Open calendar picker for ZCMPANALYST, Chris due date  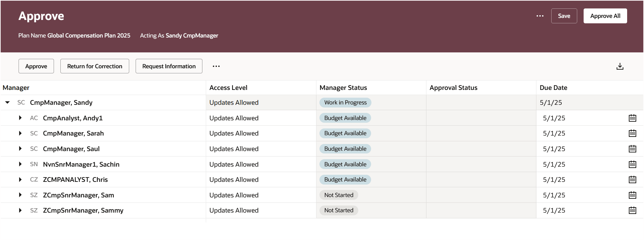coord(632,179)
